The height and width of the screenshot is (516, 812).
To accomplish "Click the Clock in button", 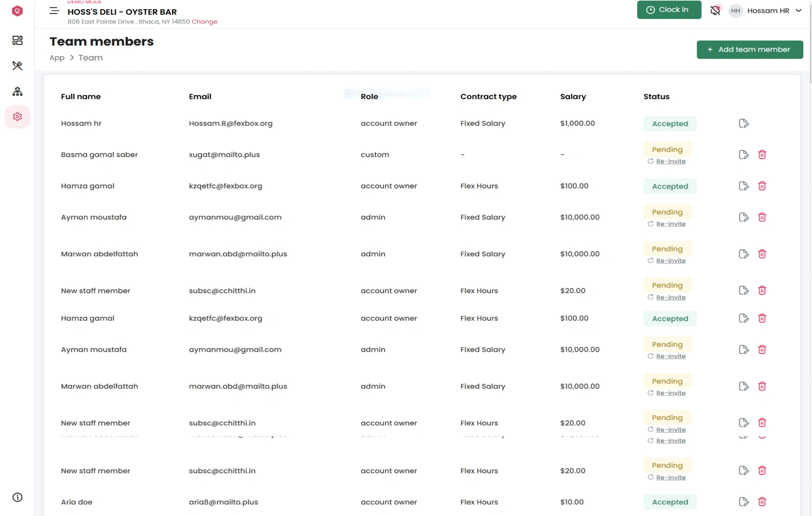I will click(668, 10).
